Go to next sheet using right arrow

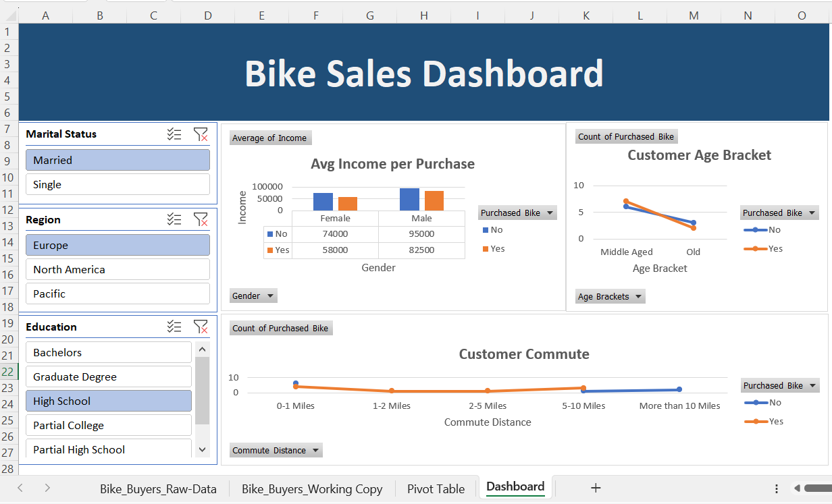pos(47,488)
